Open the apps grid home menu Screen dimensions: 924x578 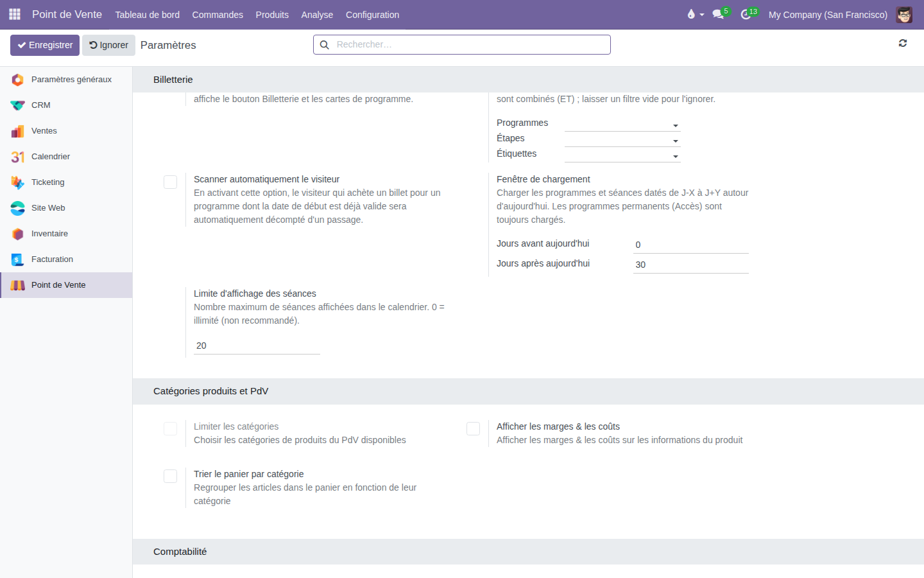15,14
